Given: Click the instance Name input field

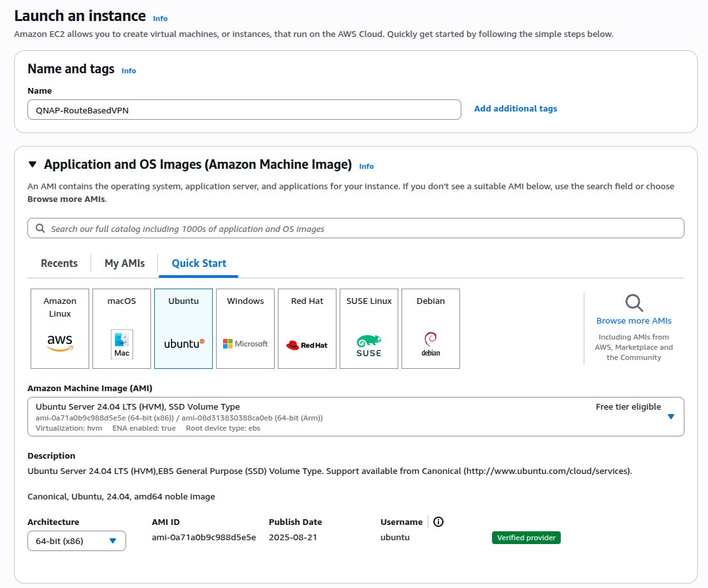Looking at the screenshot, I should 244,110.
